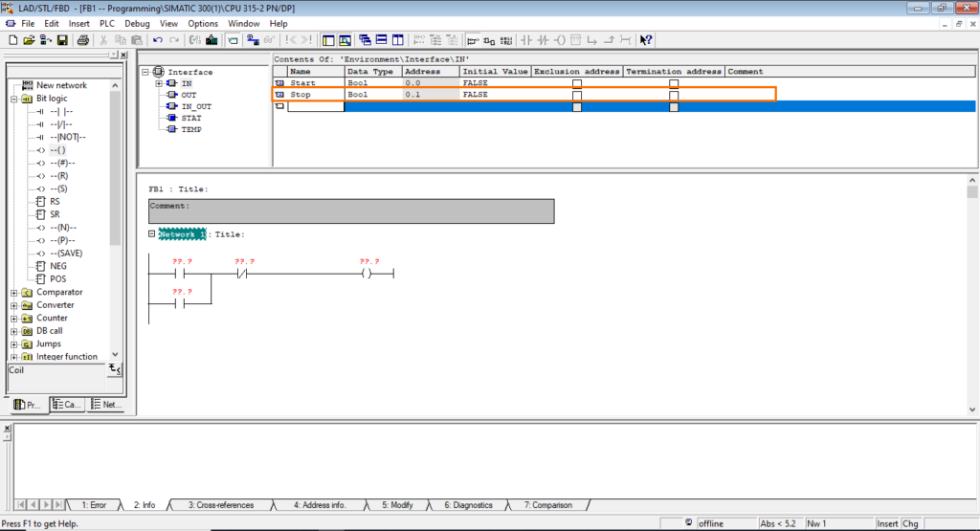Open the Debug menu

(137, 24)
